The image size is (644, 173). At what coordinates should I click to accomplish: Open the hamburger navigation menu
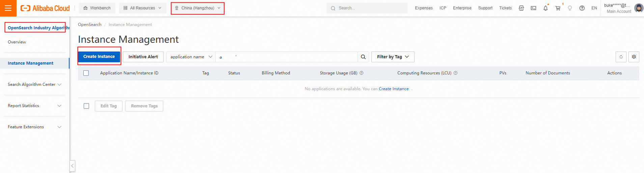click(8, 8)
